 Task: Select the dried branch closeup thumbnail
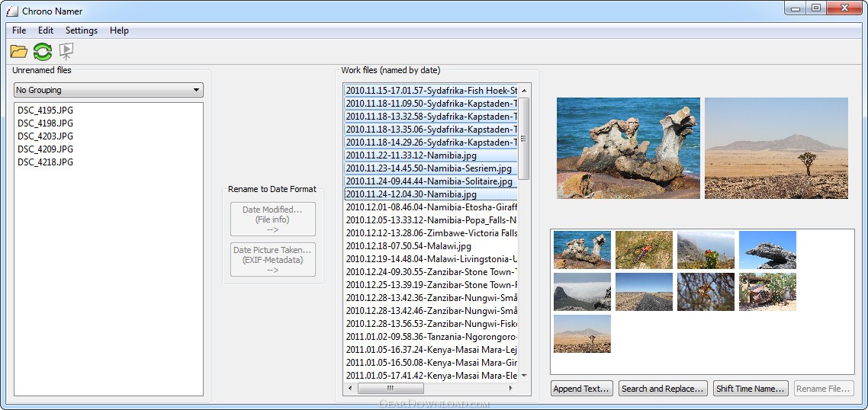(x=706, y=292)
